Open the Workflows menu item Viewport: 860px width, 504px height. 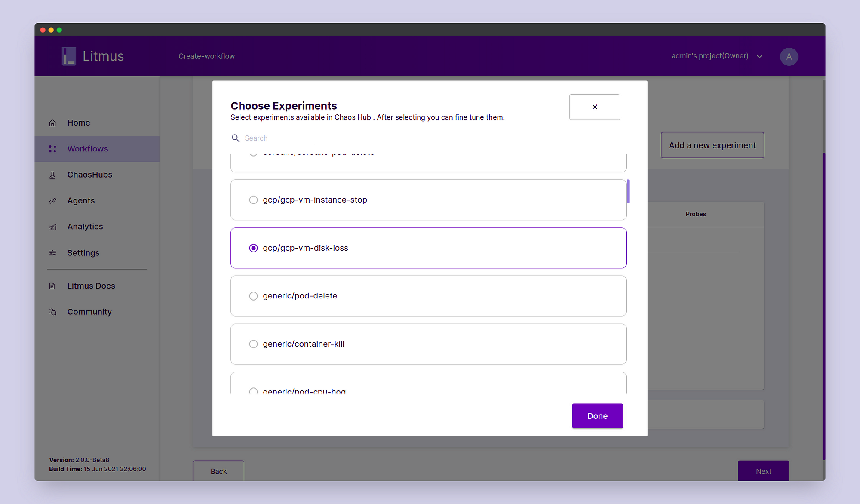click(x=97, y=149)
